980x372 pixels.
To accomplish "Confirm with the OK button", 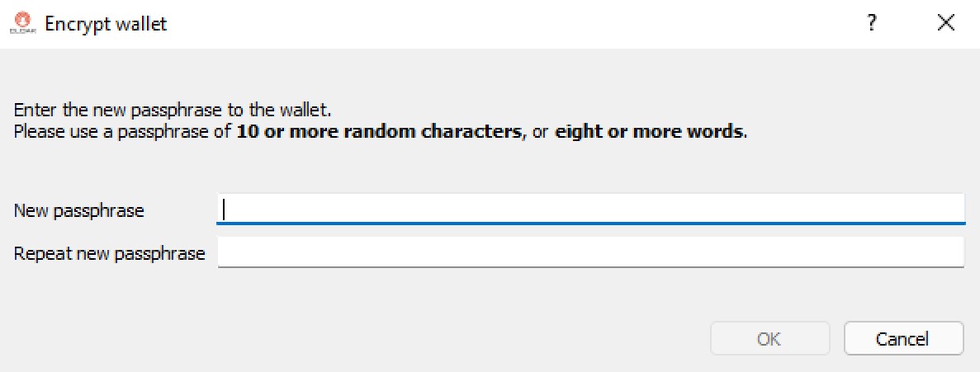I will click(x=769, y=339).
